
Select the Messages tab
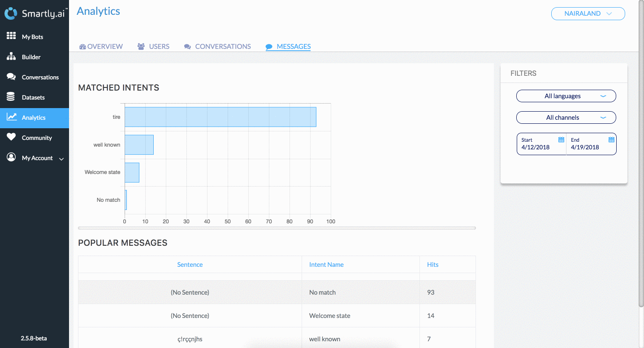tap(288, 47)
